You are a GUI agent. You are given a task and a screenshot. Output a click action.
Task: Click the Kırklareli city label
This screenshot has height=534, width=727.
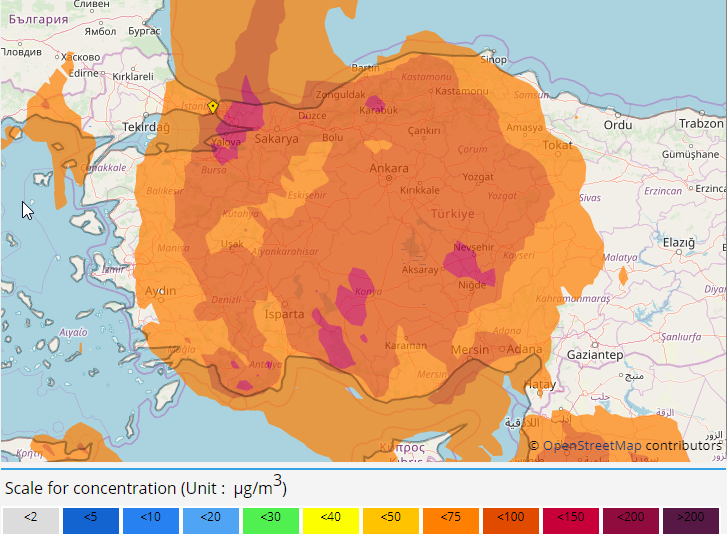(x=133, y=76)
